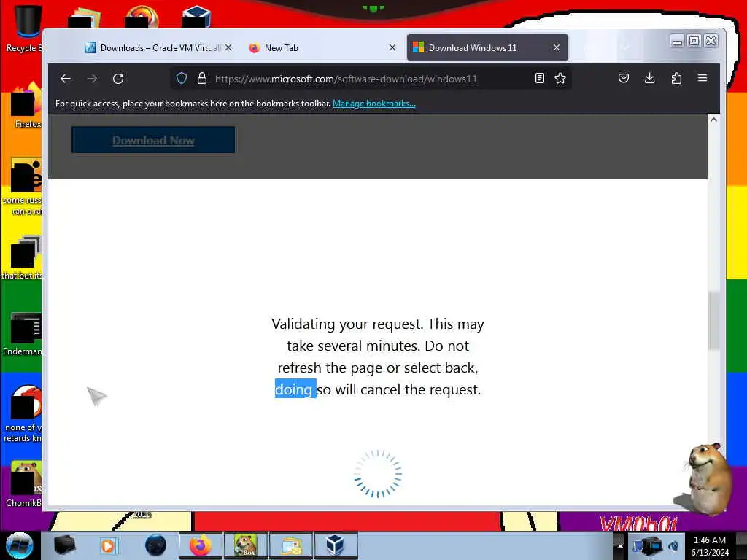747x560 pixels.
Task: Minimize the Firefox window
Action: point(677,41)
